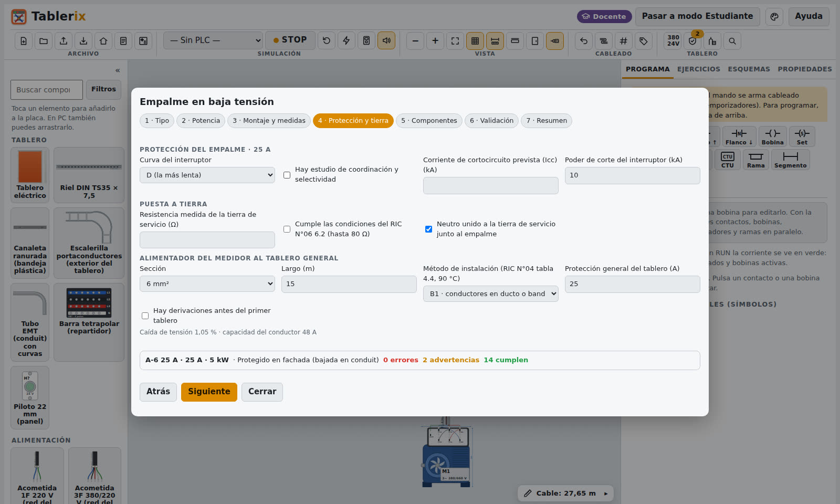The image size is (840, 504).
Task: Click the wire routing icon in Cableado
Action: point(604,41)
